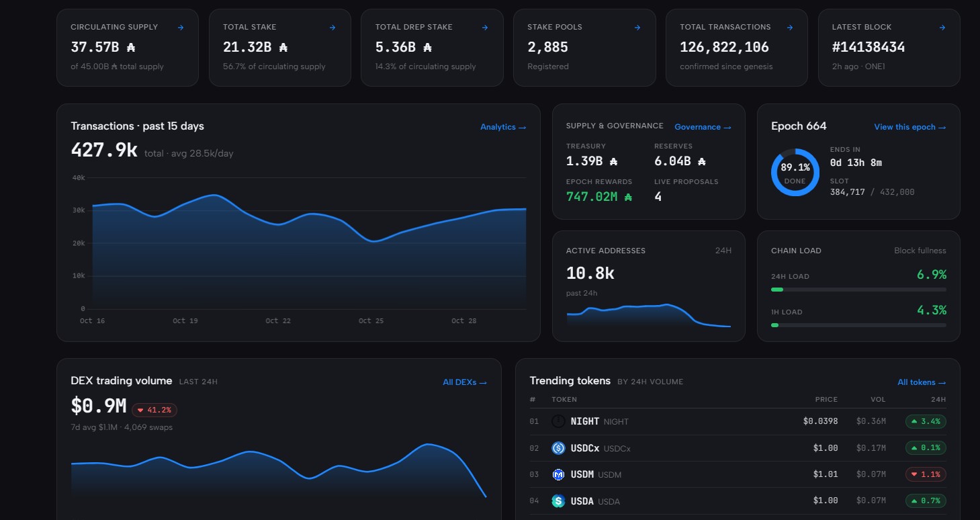Click the latest block number #14138434

pos(868,47)
